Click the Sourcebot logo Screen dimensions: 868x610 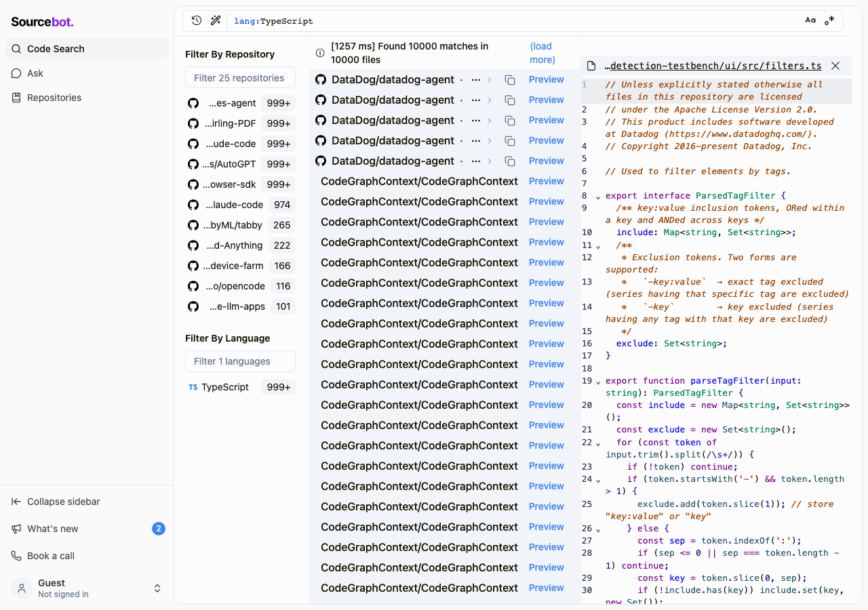point(42,22)
